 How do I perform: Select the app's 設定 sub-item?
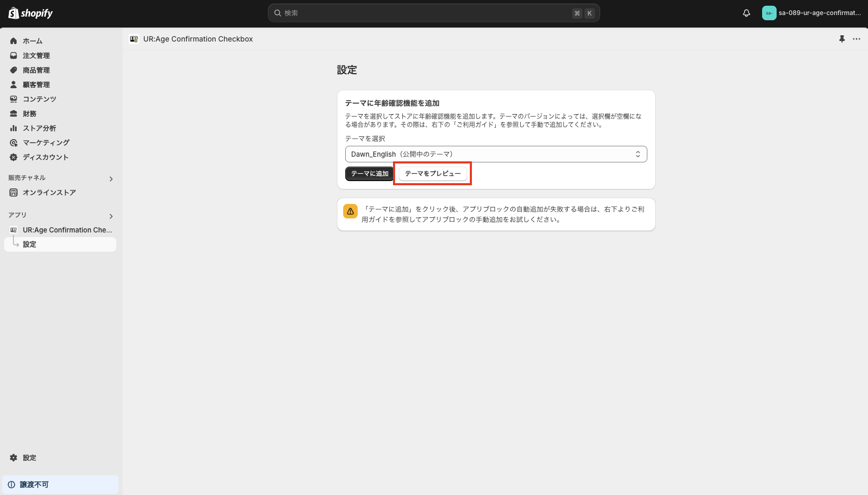(60, 244)
